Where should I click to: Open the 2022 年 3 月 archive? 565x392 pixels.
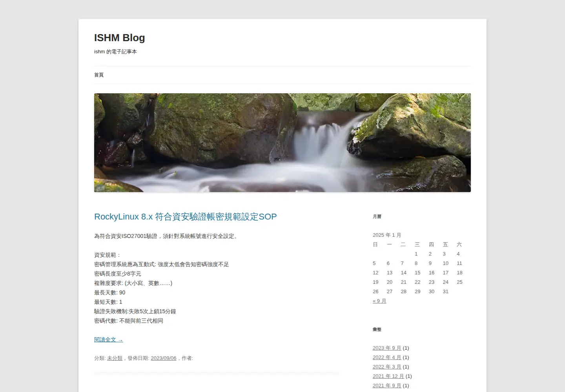pyautogui.click(x=387, y=367)
